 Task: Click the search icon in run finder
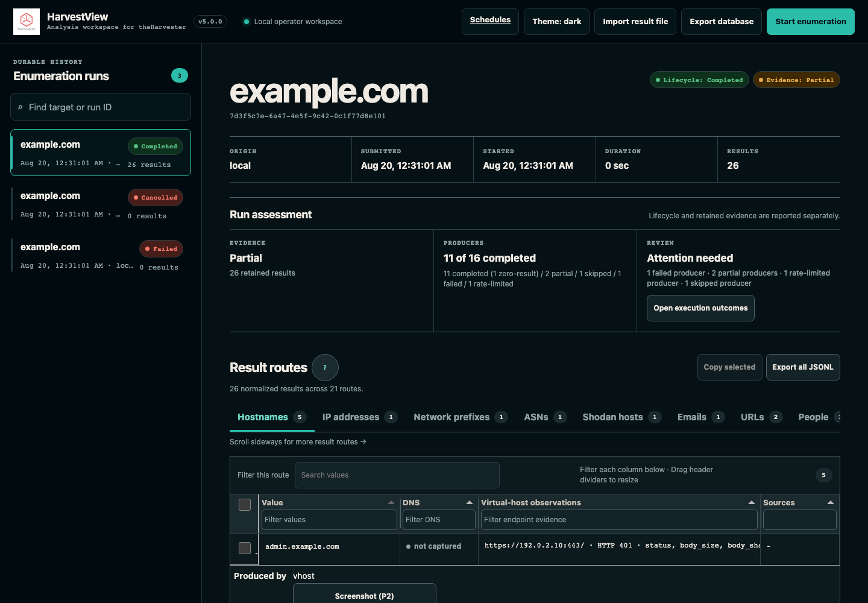pos(20,107)
